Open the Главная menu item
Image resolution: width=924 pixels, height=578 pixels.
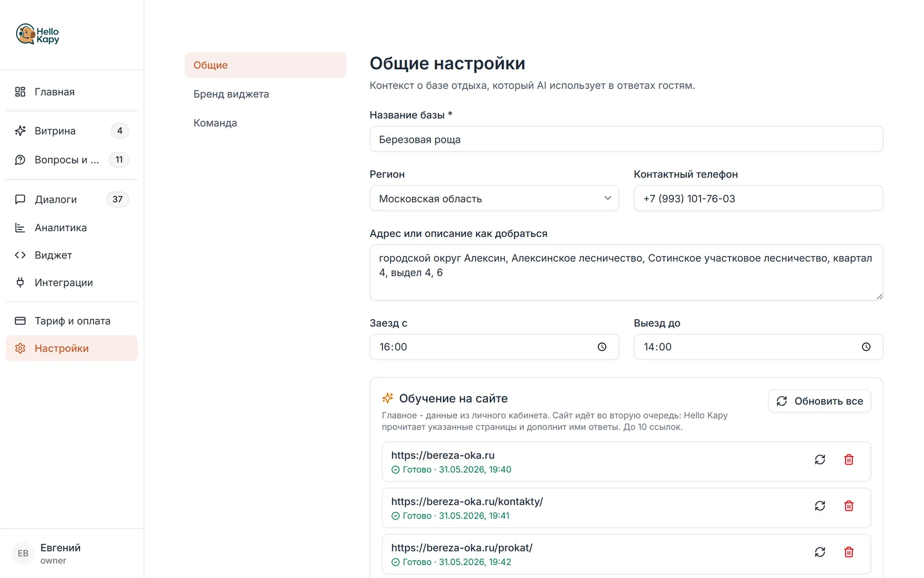pos(72,92)
